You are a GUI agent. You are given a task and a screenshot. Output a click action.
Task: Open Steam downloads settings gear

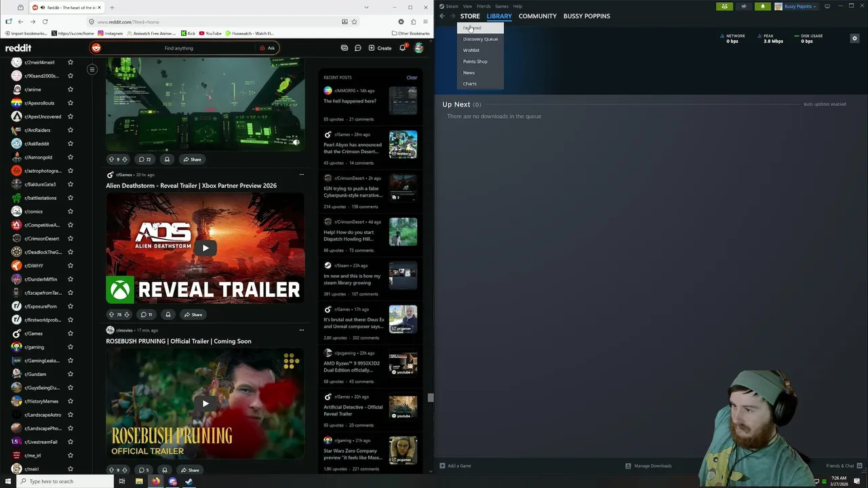coord(854,39)
